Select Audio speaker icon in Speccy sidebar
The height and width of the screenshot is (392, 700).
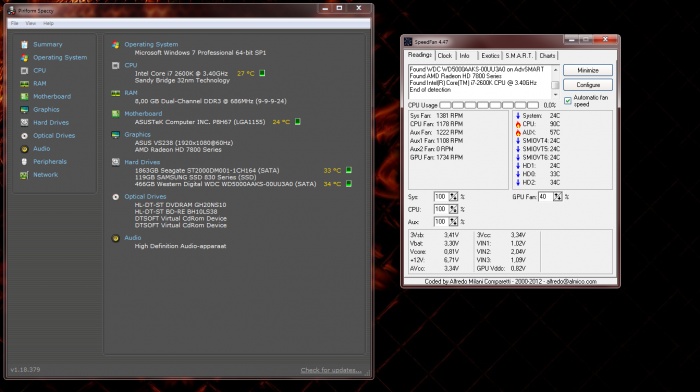tap(24, 149)
